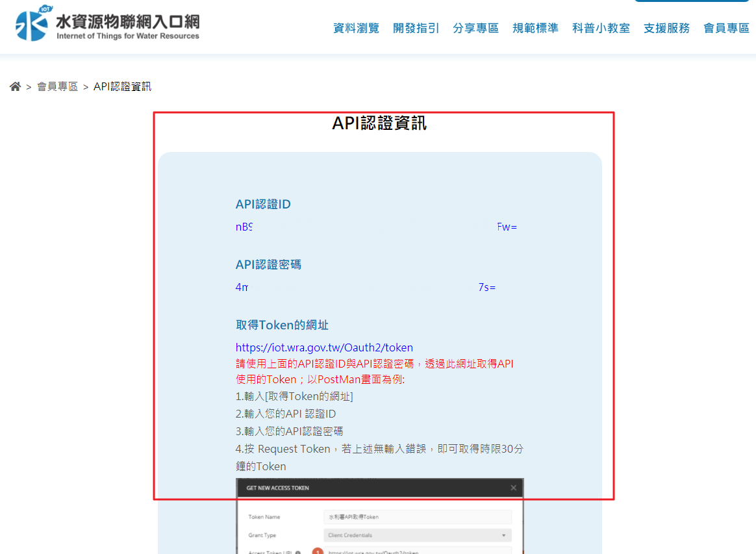The height and width of the screenshot is (554, 756).
Task: Select 規範標準 in the navigation bar
Action: tap(535, 29)
